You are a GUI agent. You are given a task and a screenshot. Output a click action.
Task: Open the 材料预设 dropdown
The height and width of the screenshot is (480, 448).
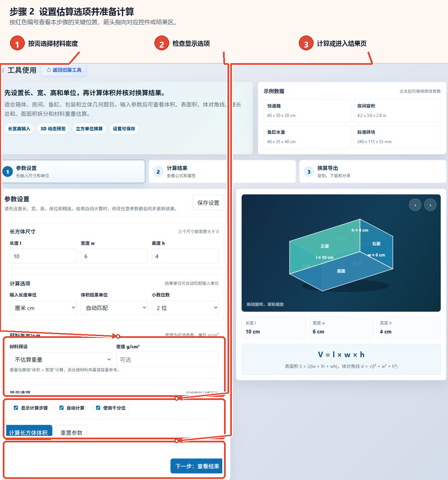[61, 359]
